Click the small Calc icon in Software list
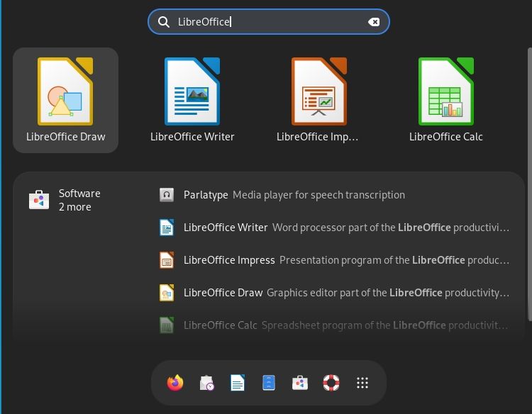The width and height of the screenshot is (532, 414). coord(167,325)
